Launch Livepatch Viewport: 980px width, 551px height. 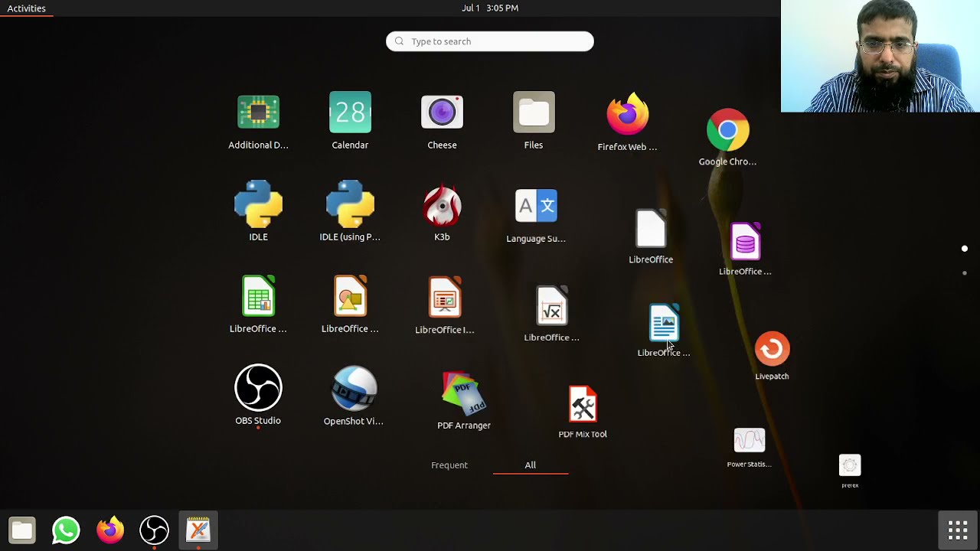(x=772, y=349)
